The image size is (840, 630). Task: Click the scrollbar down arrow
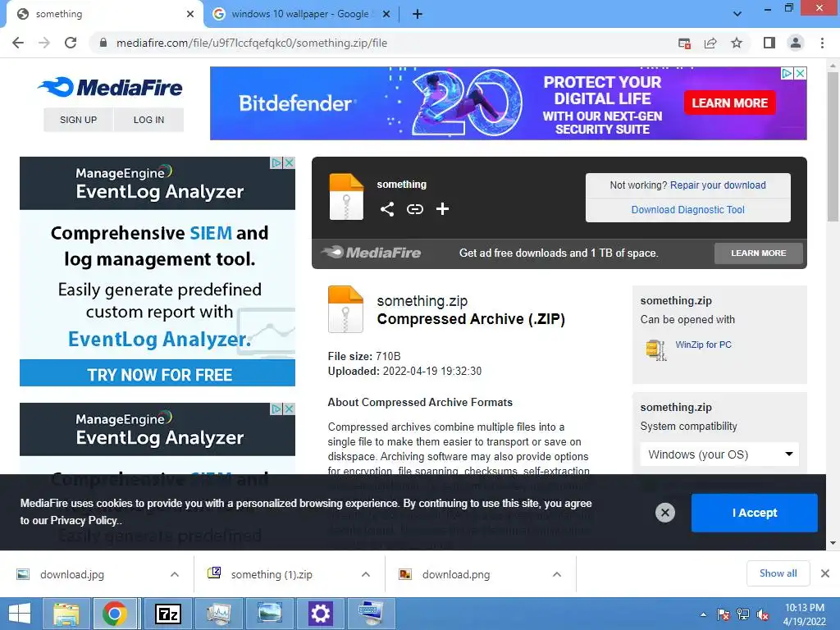(x=833, y=543)
